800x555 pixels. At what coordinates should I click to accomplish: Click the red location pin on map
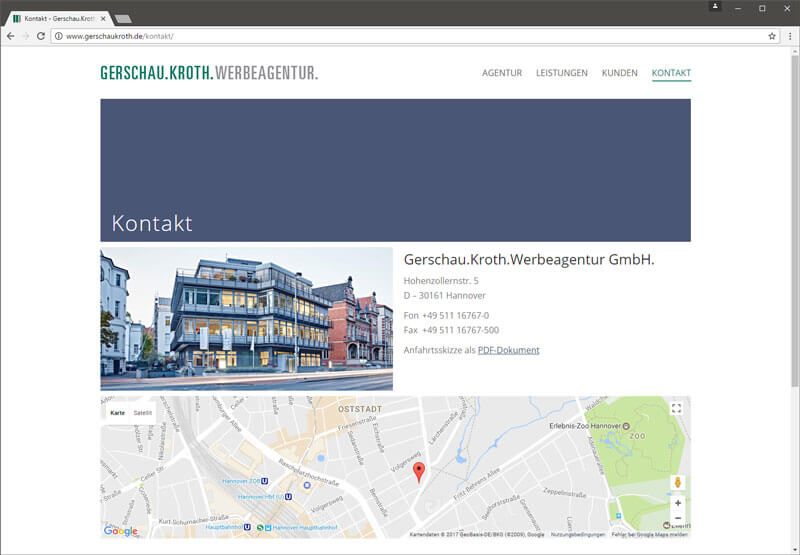pos(419,472)
